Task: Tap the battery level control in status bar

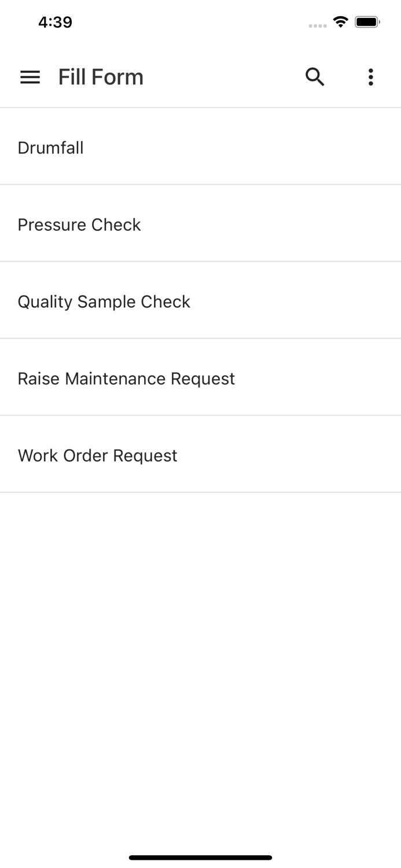Action: [367, 21]
